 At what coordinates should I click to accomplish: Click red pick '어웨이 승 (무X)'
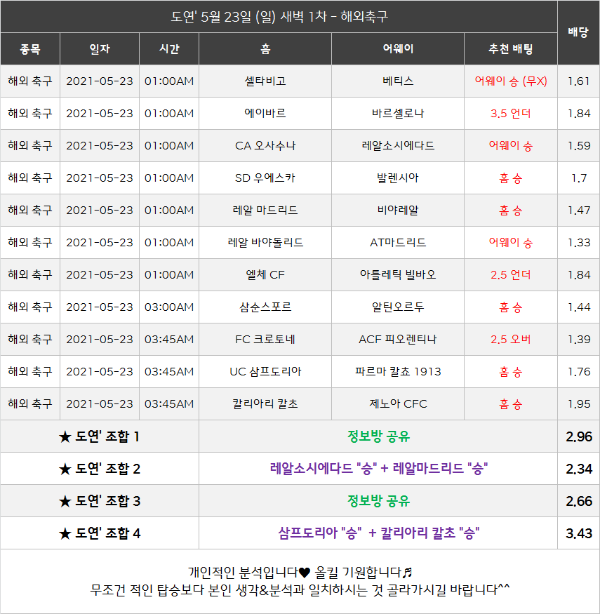511,81
